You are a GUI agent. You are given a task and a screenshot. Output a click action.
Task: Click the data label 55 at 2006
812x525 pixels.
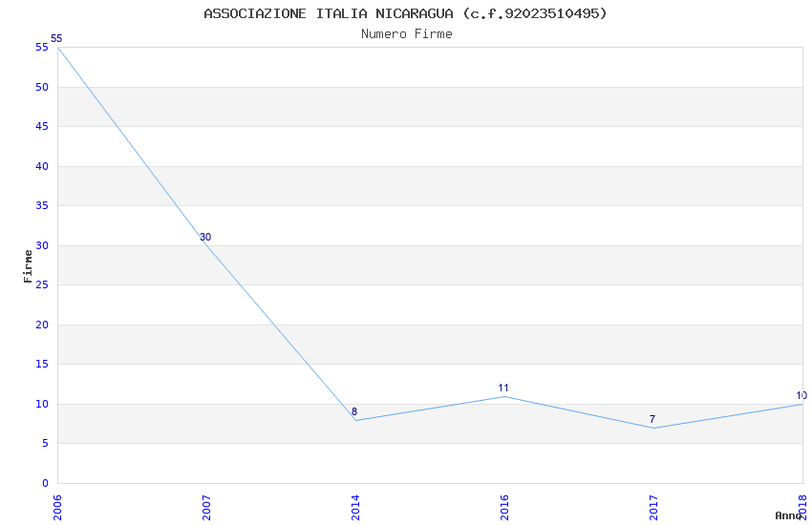point(56,38)
